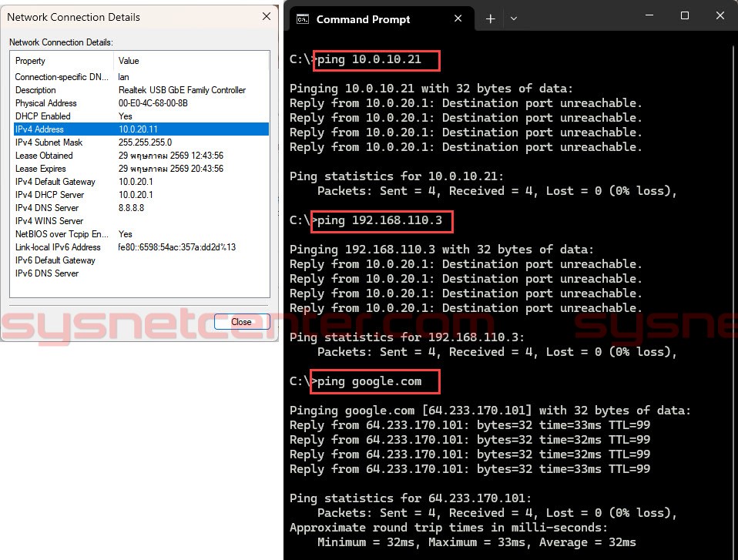
Task: Click 'Ping statistics for 192.168.110.3' line
Action: pyautogui.click(x=407, y=337)
